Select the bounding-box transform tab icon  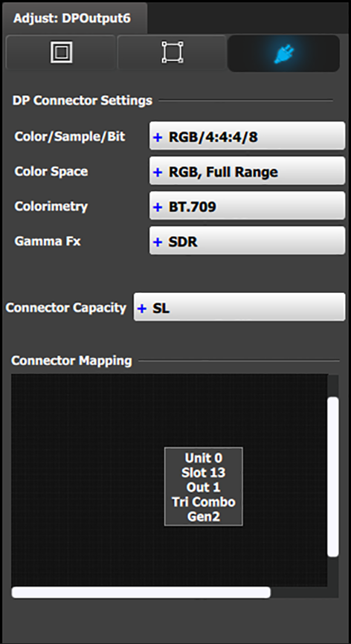point(172,53)
